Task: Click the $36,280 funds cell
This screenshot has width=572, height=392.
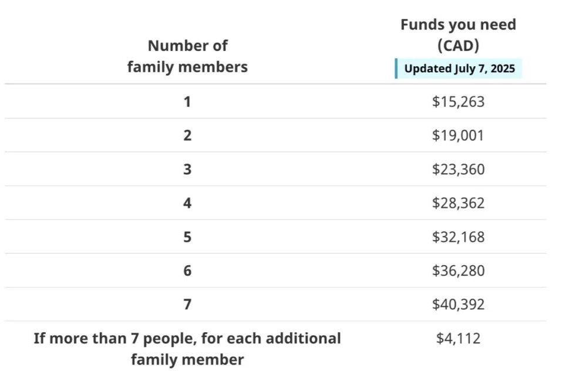Action: (x=458, y=271)
